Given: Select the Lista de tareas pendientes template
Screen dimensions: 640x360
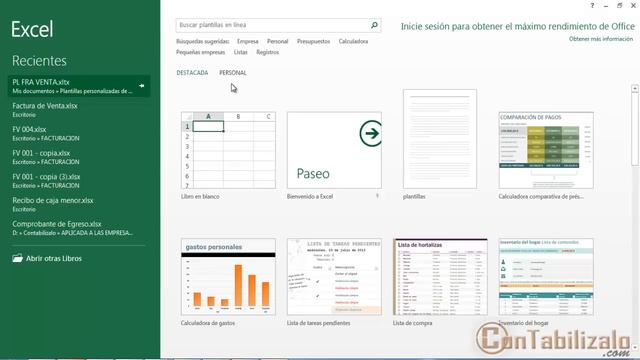Looking at the screenshot, I should coord(334,277).
